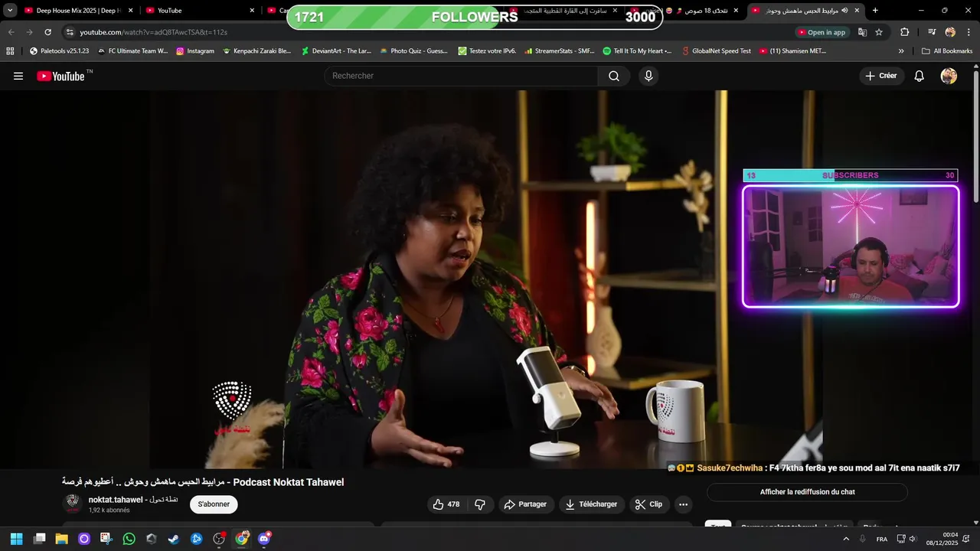
Task: Like the video with thumbs up
Action: (446, 504)
